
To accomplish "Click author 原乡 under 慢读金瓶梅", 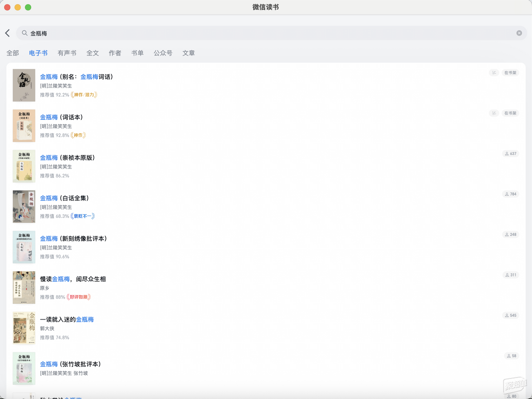I will click(45, 288).
